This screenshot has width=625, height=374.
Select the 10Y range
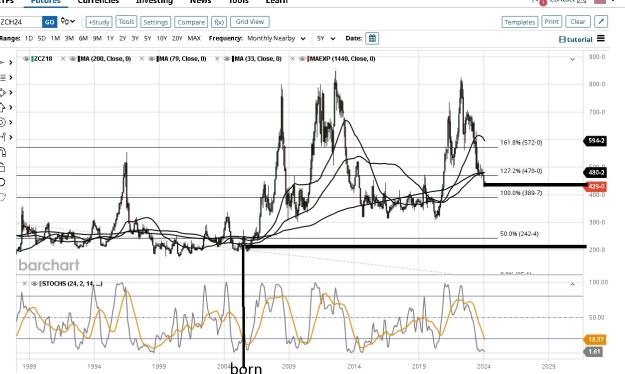(161, 39)
